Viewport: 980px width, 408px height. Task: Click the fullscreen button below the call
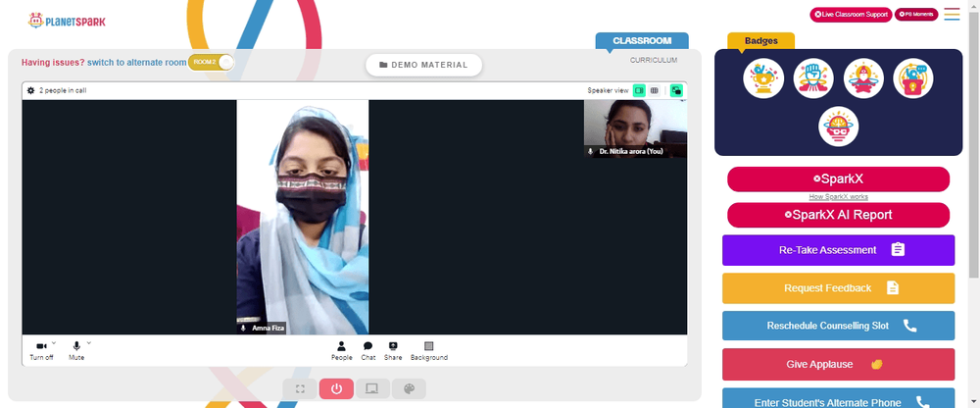click(x=300, y=388)
